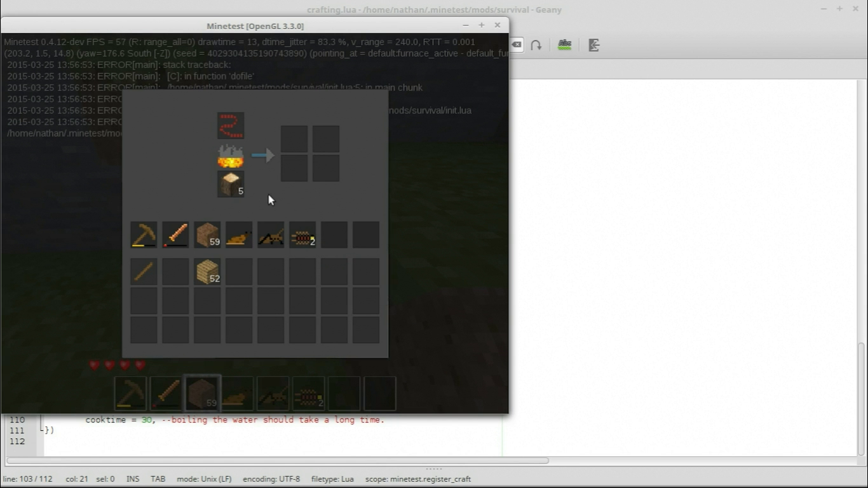
Task: Pick up the orange sword in inventory
Action: [x=175, y=234]
